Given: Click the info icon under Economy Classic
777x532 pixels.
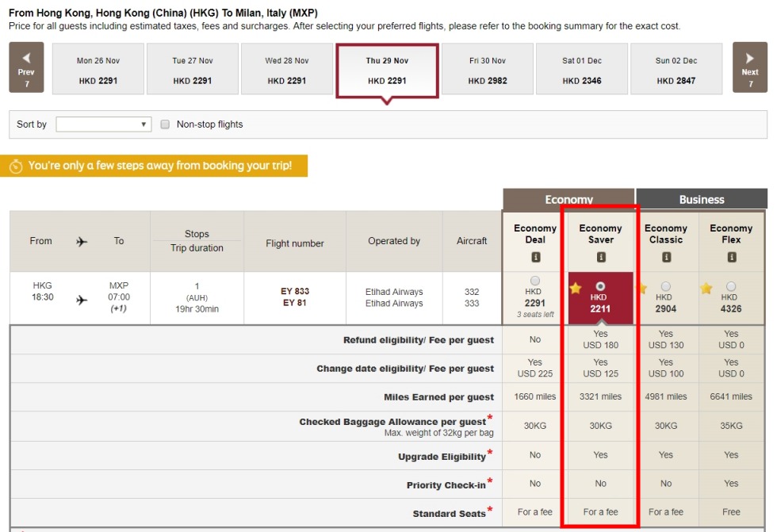Looking at the screenshot, I should click(x=666, y=257).
